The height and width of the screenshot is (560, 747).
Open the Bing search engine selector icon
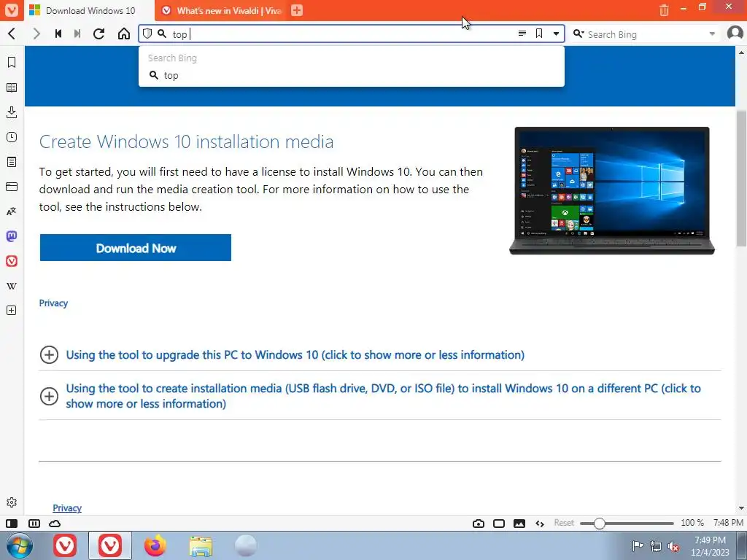coord(578,34)
